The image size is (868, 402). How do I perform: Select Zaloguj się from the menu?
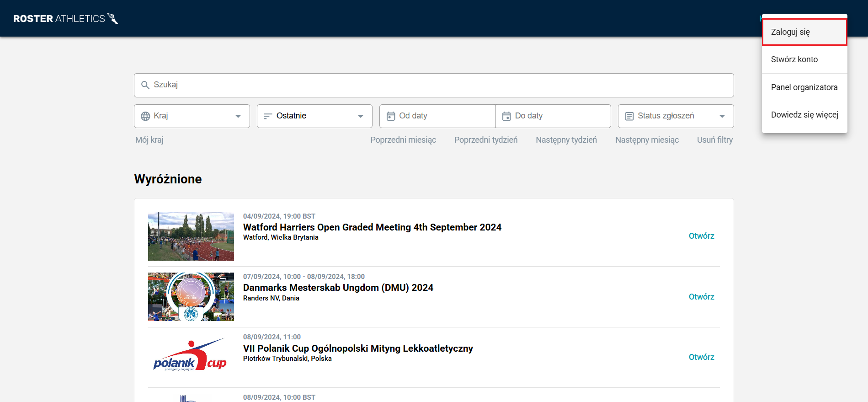(x=804, y=32)
